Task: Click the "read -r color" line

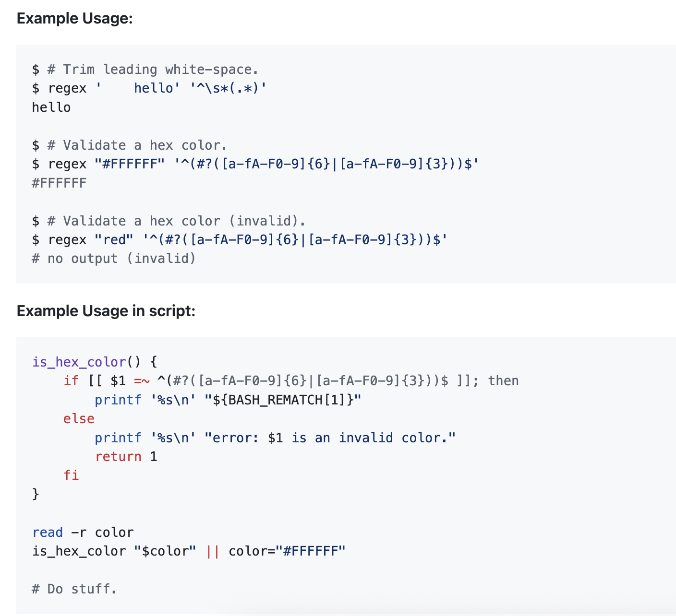Action: pyautogui.click(x=83, y=533)
